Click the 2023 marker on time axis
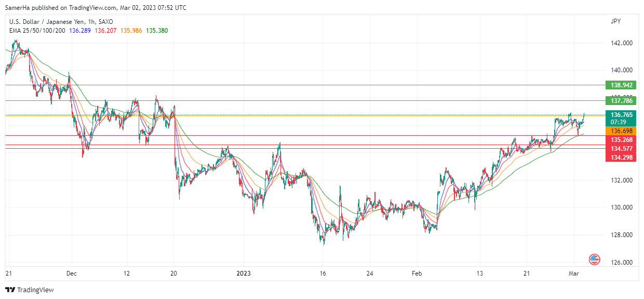Screen dimensions: 644x299 click(244, 273)
